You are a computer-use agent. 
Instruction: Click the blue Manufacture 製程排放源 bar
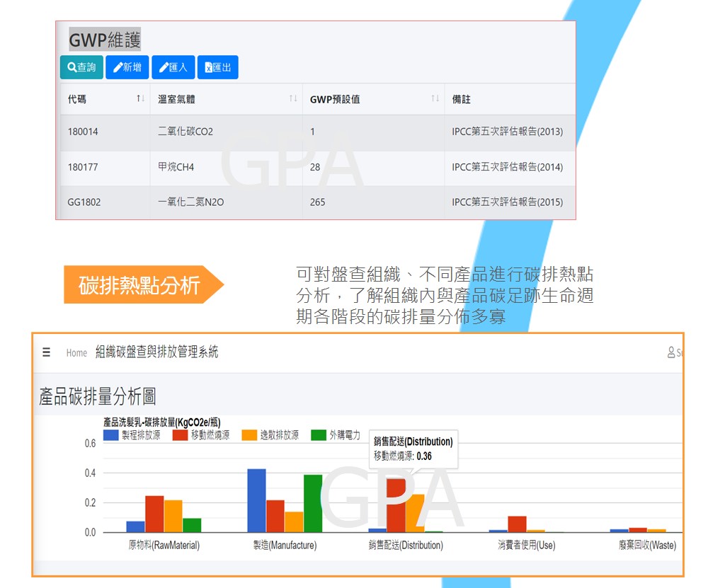256,500
